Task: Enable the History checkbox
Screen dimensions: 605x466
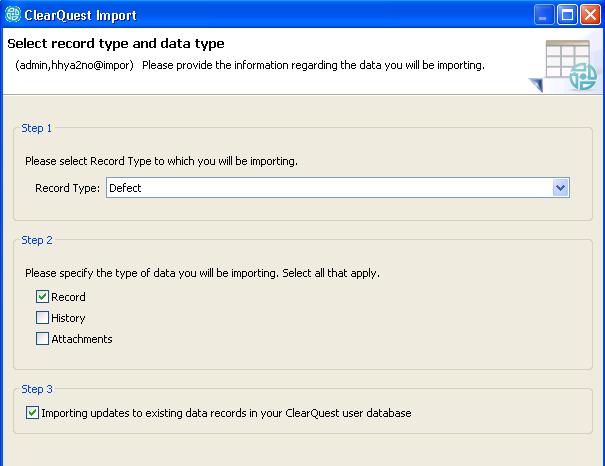Action: click(x=42, y=318)
